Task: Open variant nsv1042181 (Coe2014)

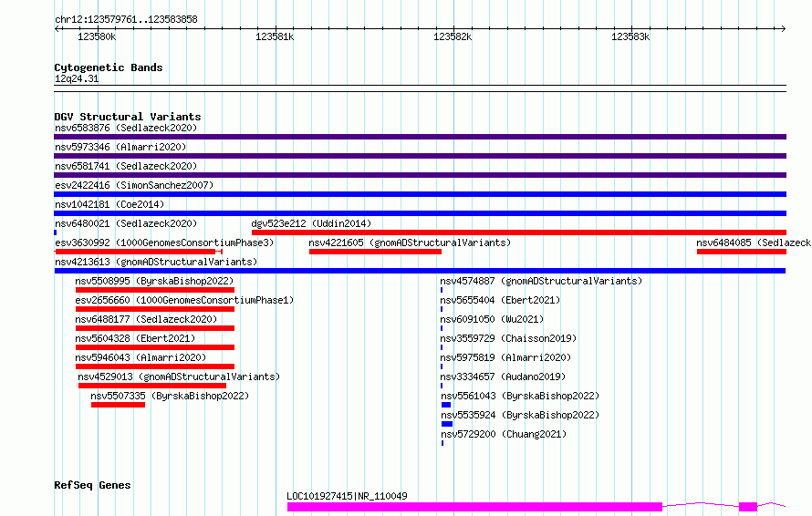Action: click(109, 204)
